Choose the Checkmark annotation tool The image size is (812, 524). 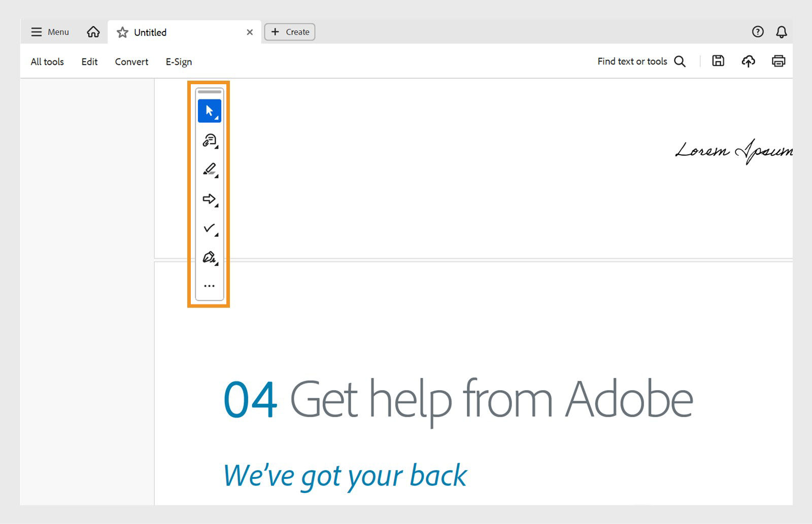click(209, 228)
